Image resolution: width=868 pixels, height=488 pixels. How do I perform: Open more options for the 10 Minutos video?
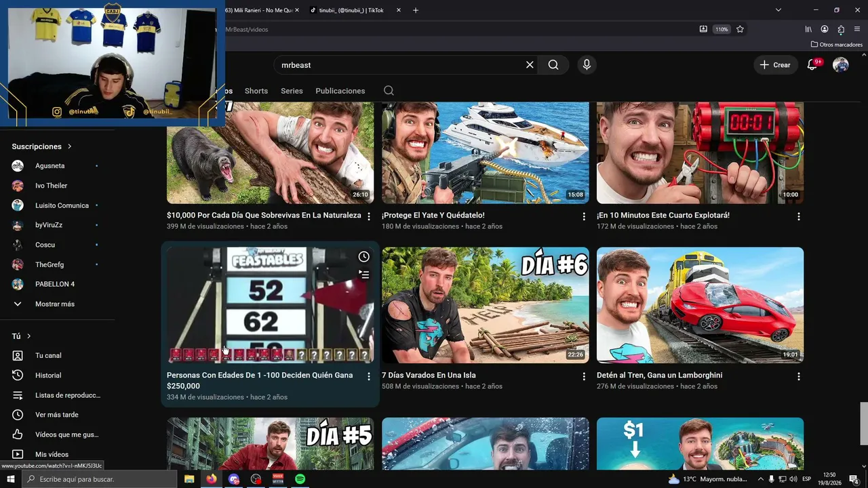click(799, 216)
